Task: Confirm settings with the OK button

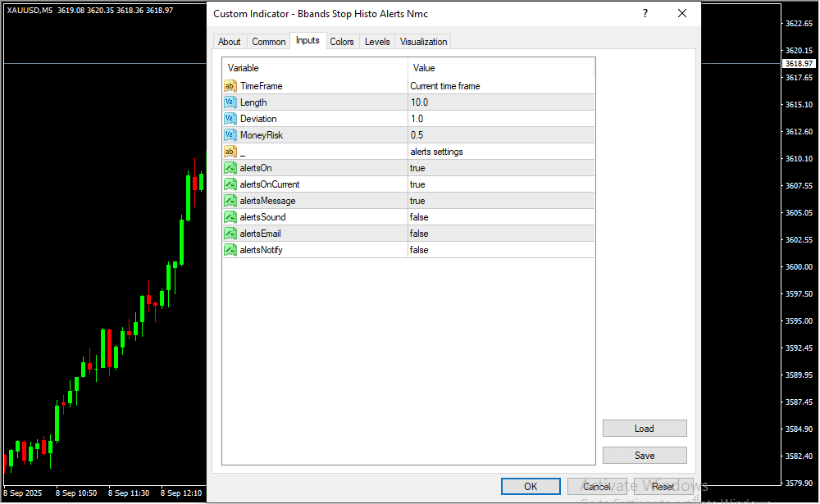Action: click(531, 487)
